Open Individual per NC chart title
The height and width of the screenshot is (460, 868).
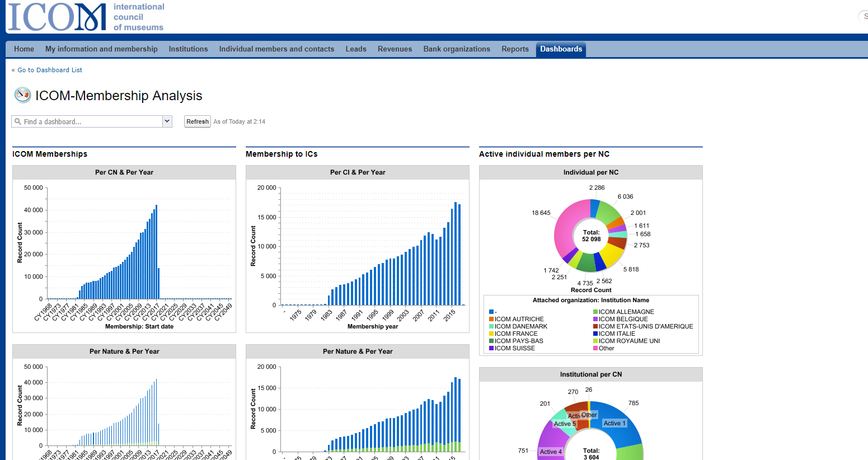point(591,172)
